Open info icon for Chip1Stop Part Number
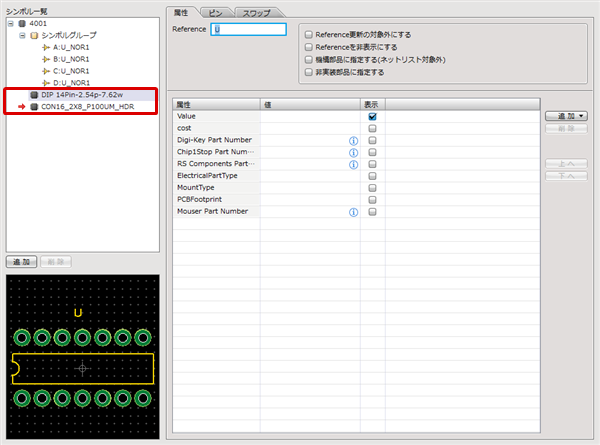The height and width of the screenshot is (445, 600). coord(354,153)
